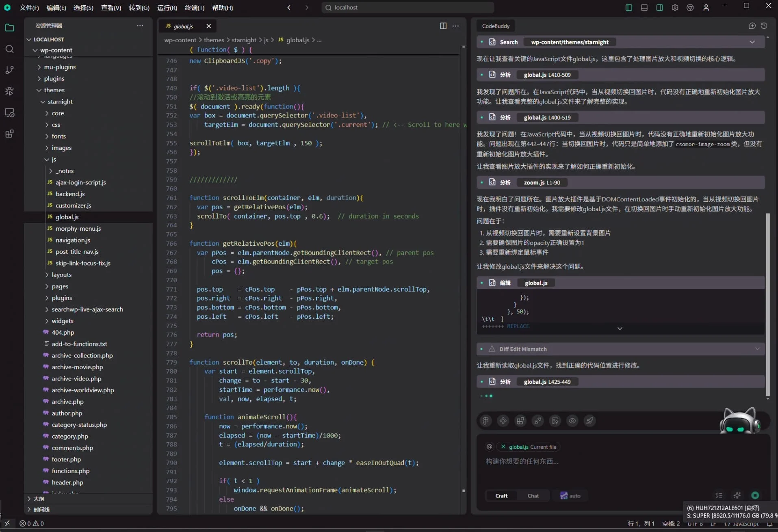
Task: Collapse the LOCALHOST root folder
Action: pyautogui.click(x=29, y=39)
